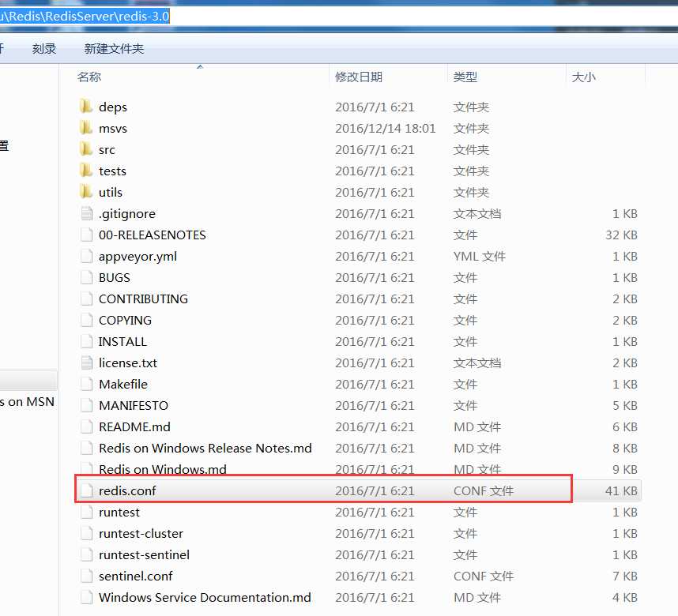Select the INSTALL file name

(122, 341)
